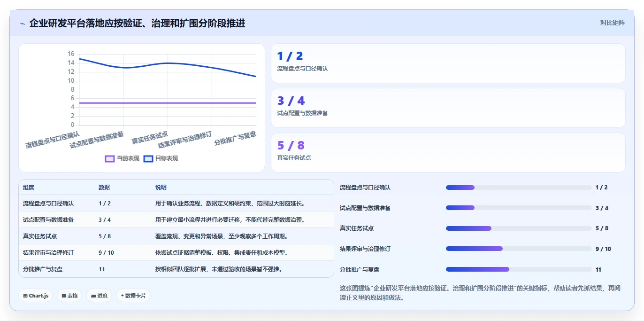Screen dimensions: 644x321
Task: Click the 数据 column header in the table
Action: coord(104,188)
